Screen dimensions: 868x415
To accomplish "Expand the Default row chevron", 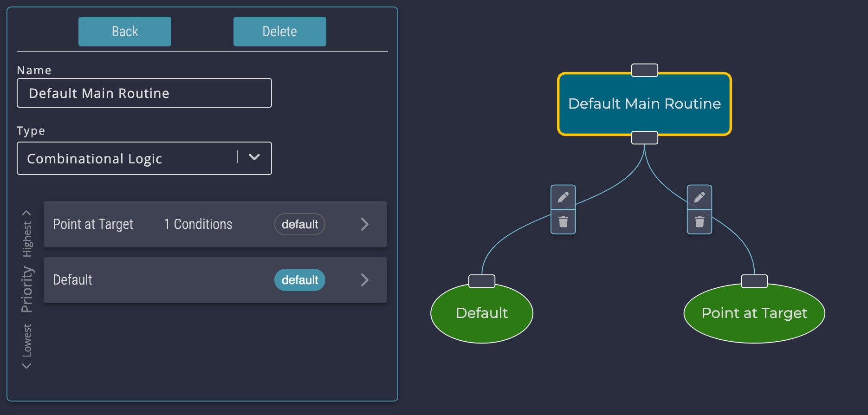I will click(365, 280).
